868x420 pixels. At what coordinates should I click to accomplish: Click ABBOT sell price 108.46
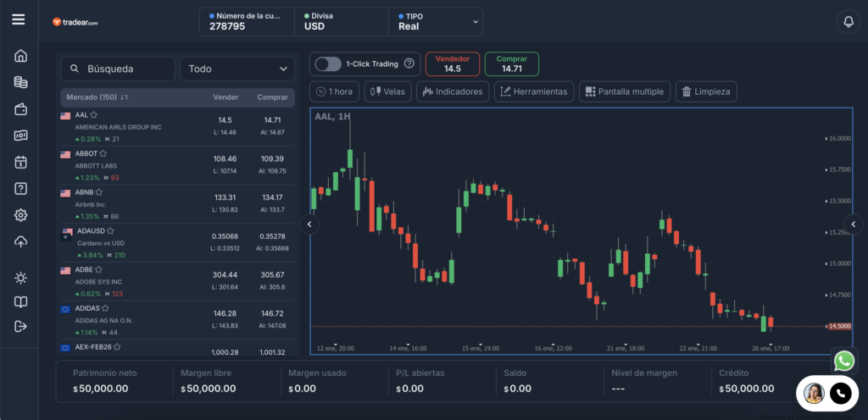tap(225, 158)
